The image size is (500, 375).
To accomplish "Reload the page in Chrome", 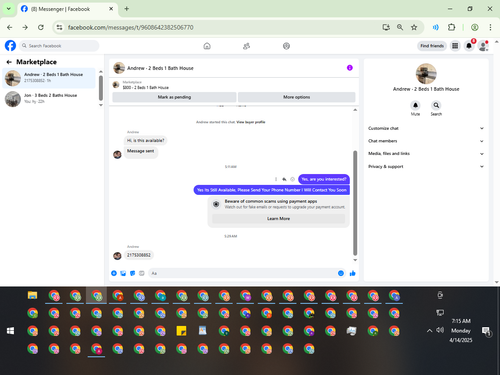I will 41,27.
